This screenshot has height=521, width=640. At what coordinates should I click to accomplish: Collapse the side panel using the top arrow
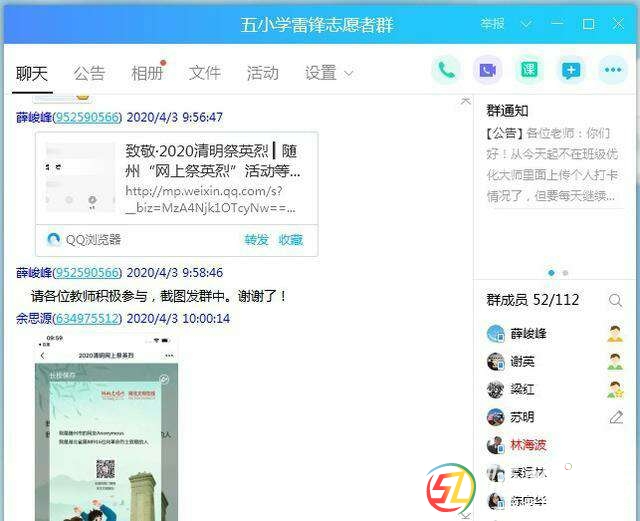pos(465,101)
